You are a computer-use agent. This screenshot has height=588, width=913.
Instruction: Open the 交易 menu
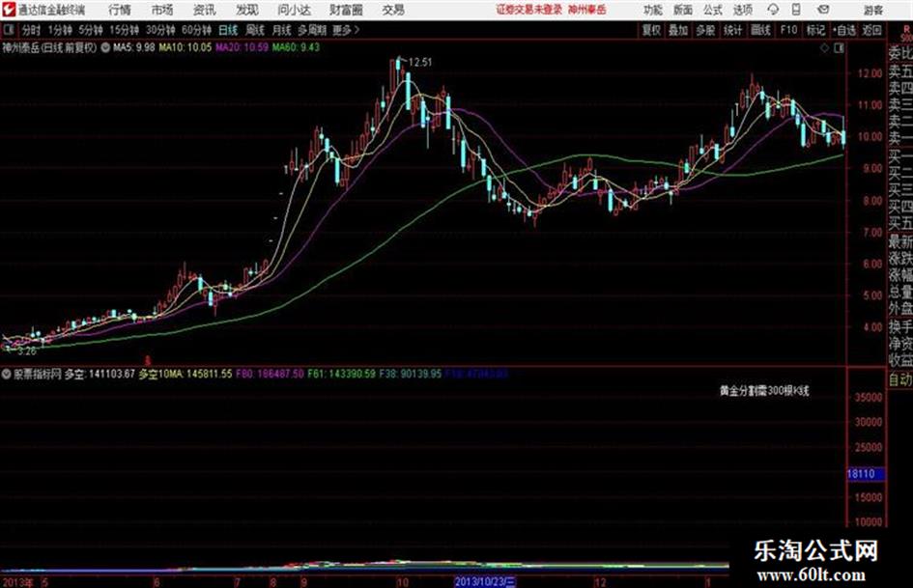pyautogui.click(x=393, y=10)
